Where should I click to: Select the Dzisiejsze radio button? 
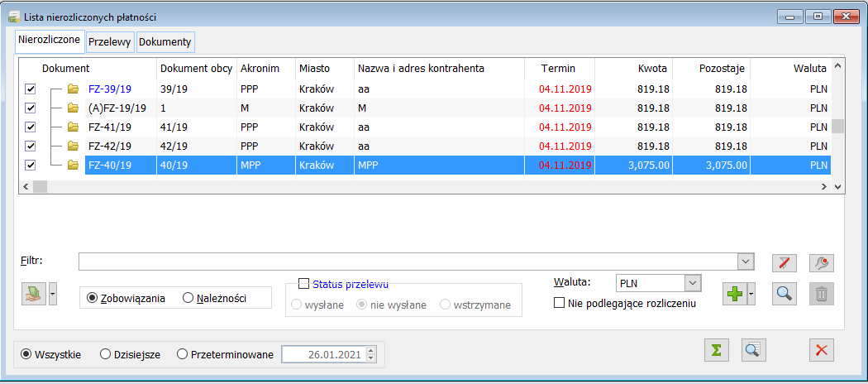coord(105,354)
